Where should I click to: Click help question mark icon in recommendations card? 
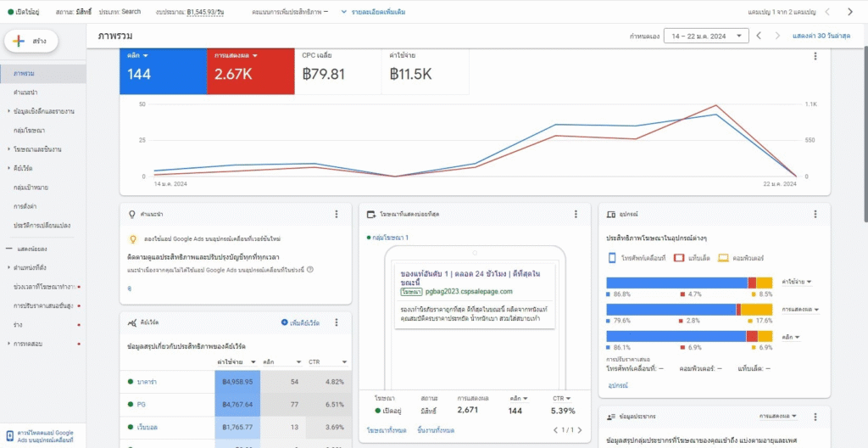pyautogui.click(x=310, y=269)
